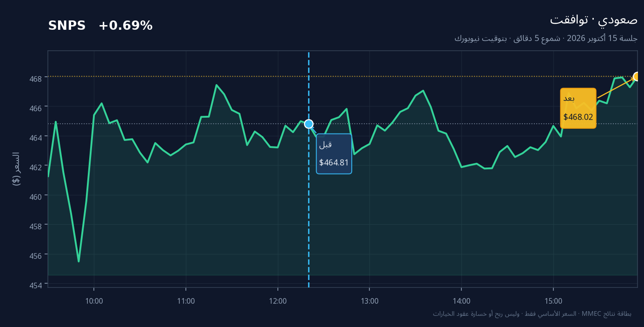Click the 464 price tick label
The width and height of the screenshot is (644, 327).
point(36,137)
